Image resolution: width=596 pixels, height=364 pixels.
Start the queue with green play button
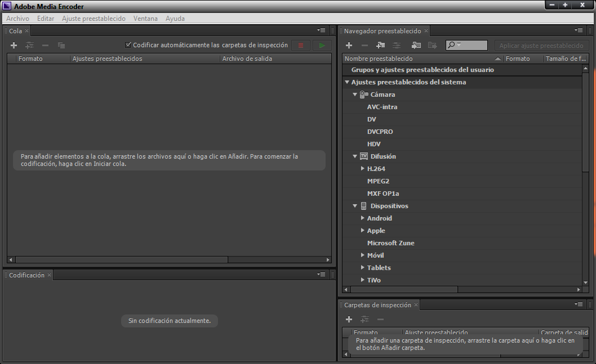(322, 45)
